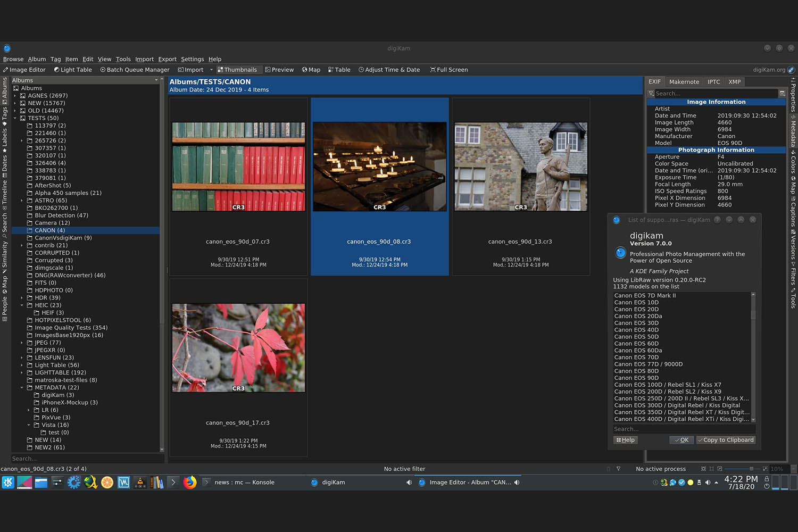Open the Browse menu

(13, 59)
